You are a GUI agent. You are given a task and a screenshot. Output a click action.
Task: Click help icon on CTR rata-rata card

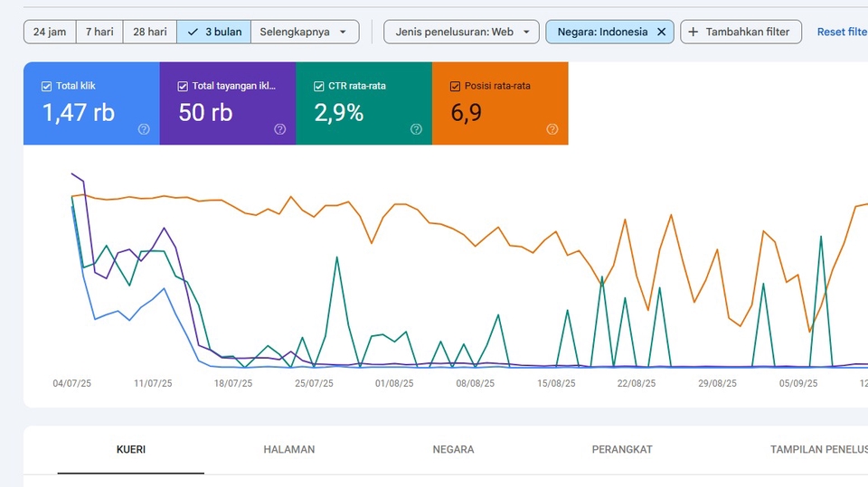(416, 129)
